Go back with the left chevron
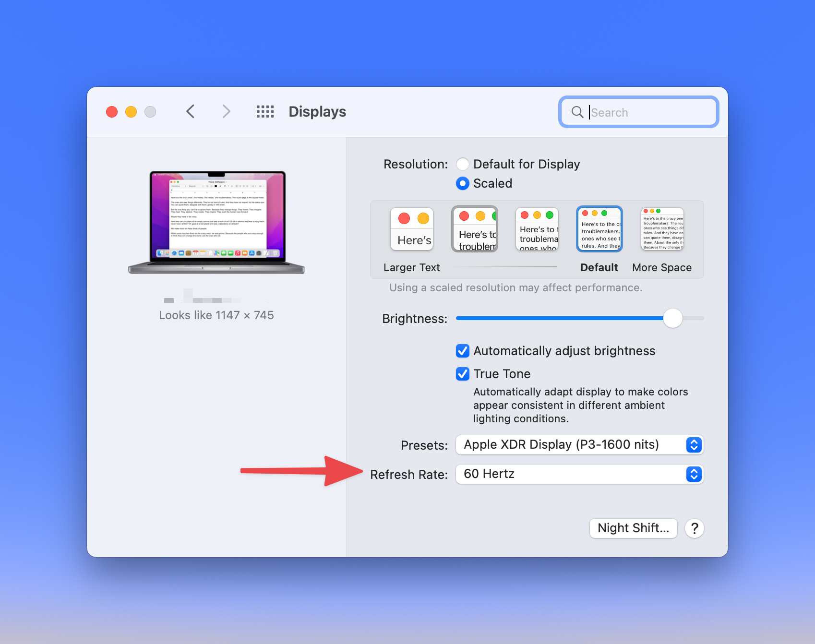 pos(190,112)
